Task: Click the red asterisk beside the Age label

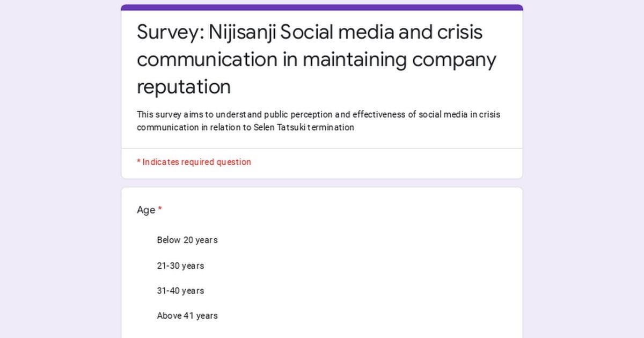Action: 160,210
